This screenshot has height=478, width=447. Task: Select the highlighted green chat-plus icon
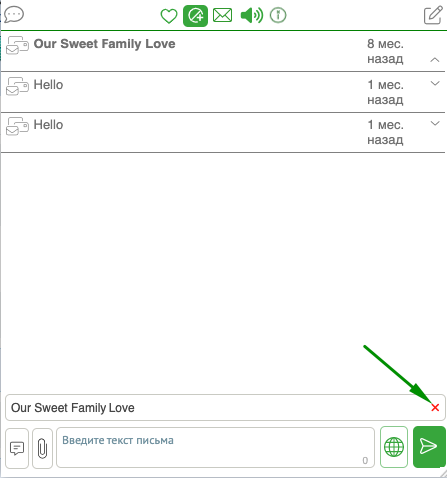pyautogui.click(x=195, y=16)
